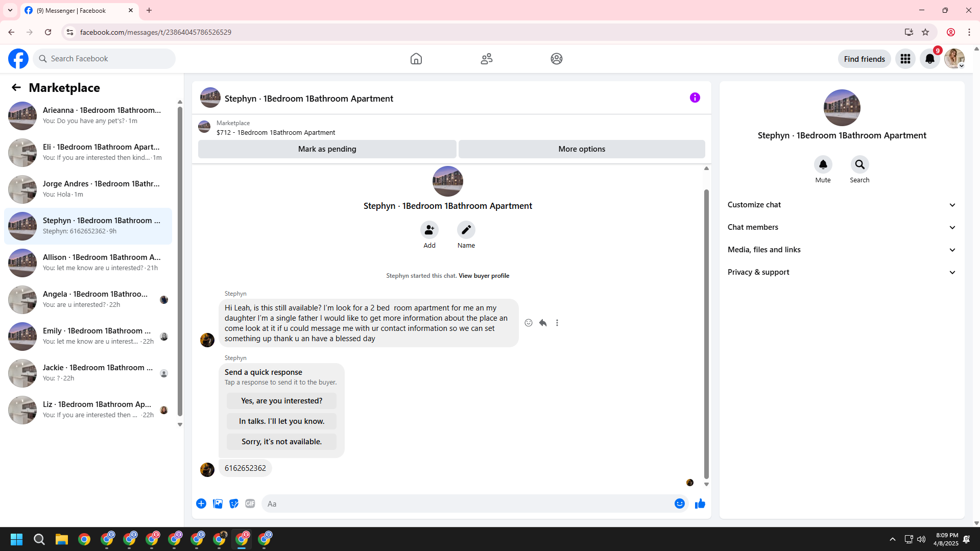Click the Search Facebook field

(x=104, y=59)
